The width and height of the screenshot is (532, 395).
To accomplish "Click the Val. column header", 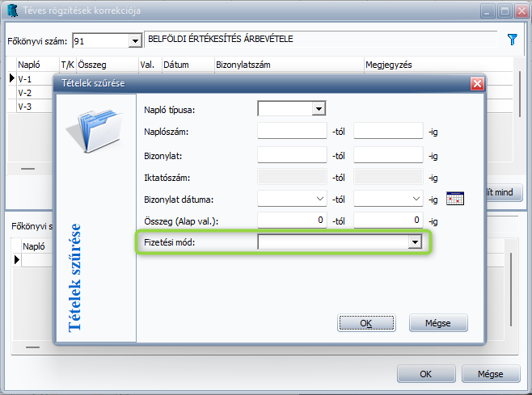I will [150, 65].
